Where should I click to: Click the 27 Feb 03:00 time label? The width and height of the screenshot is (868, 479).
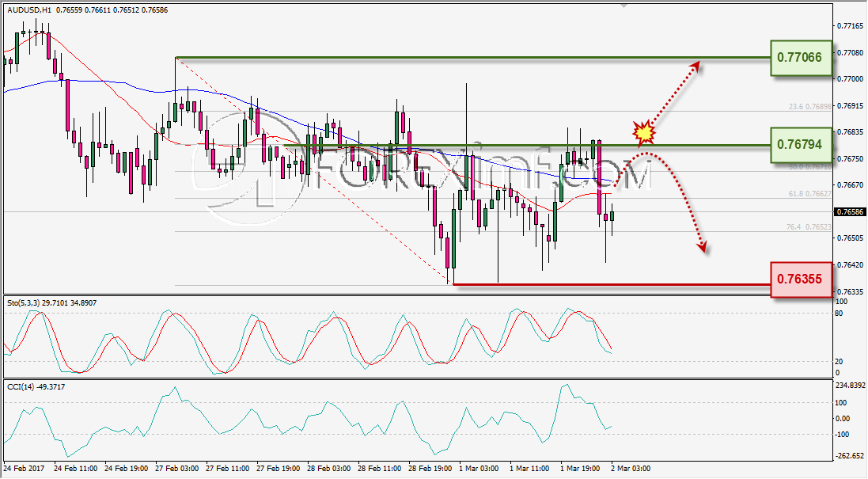click(x=177, y=469)
